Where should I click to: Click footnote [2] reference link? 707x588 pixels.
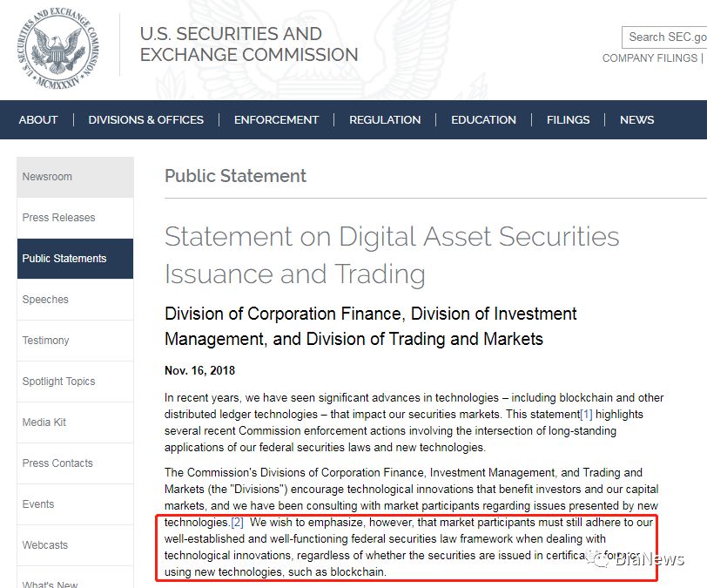click(237, 523)
